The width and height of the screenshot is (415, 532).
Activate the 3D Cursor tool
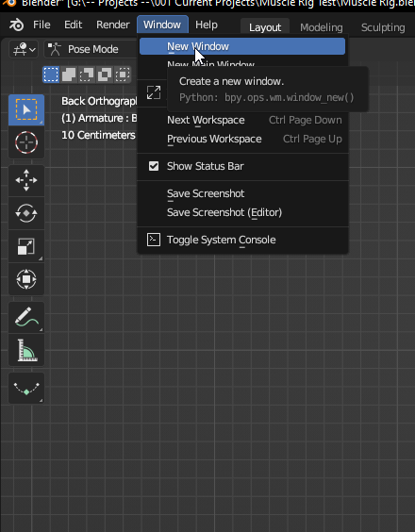pos(26,142)
